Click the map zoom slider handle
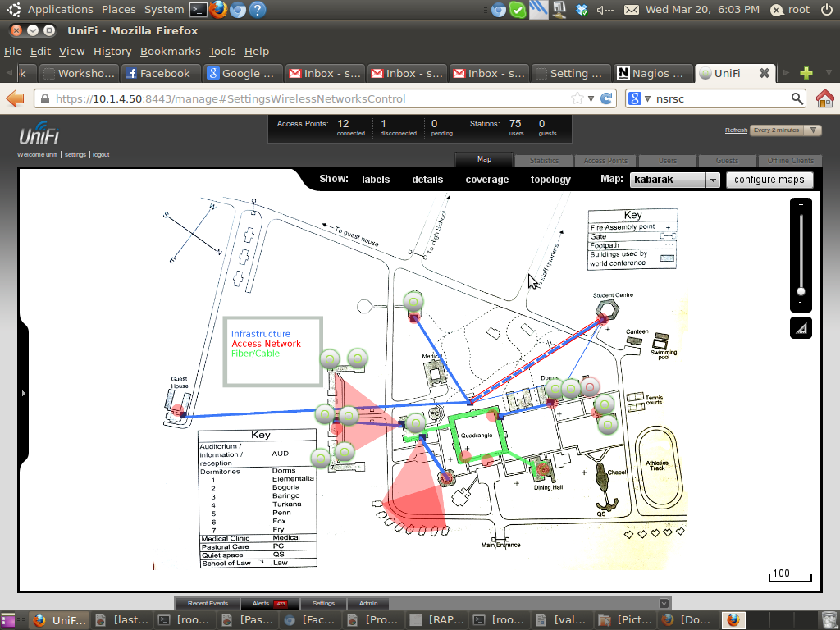 (801, 291)
